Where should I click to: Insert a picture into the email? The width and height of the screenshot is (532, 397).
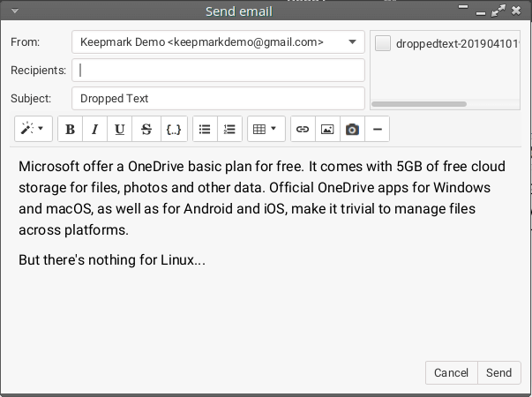[327, 129]
